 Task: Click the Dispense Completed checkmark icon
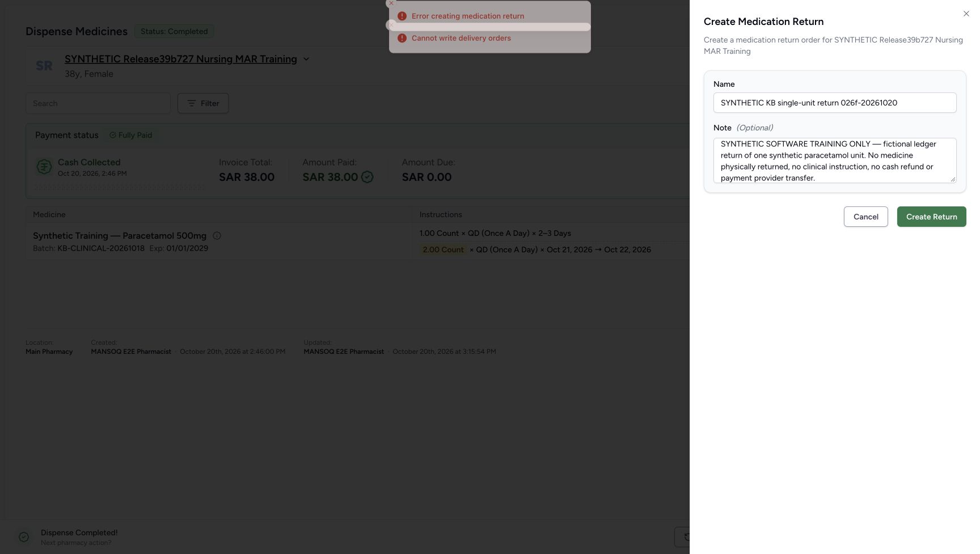point(24,537)
